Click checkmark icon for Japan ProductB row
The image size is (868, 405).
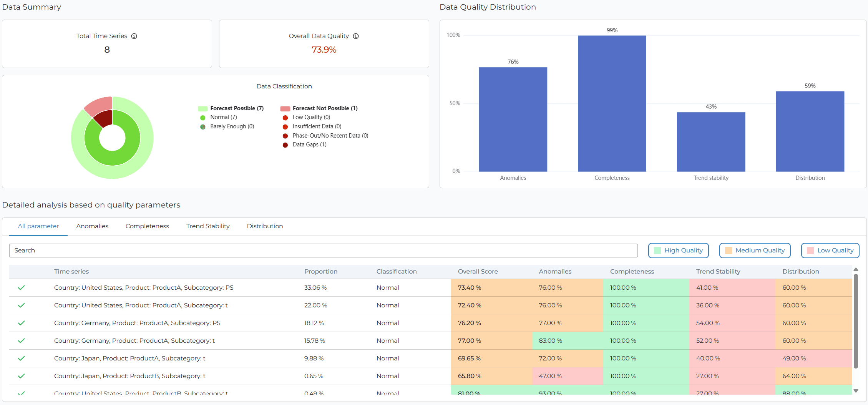(22, 376)
